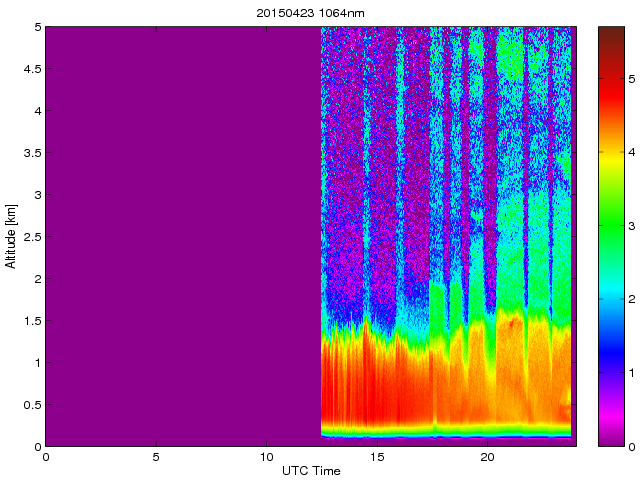Select x-axis tick label 10
This screenshot has height=480, width=640.
[x=266, y=457]
